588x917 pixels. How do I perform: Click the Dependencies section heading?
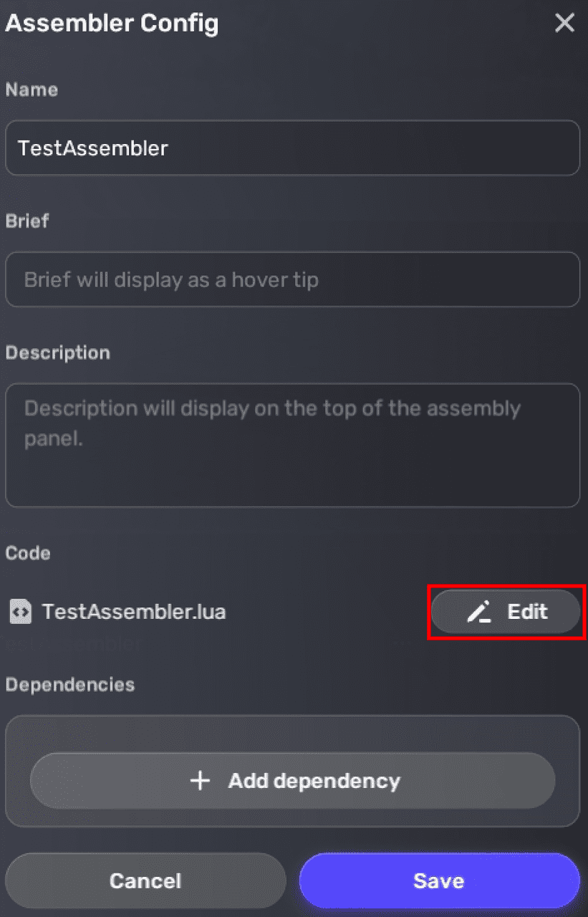[x=69, y=685]
